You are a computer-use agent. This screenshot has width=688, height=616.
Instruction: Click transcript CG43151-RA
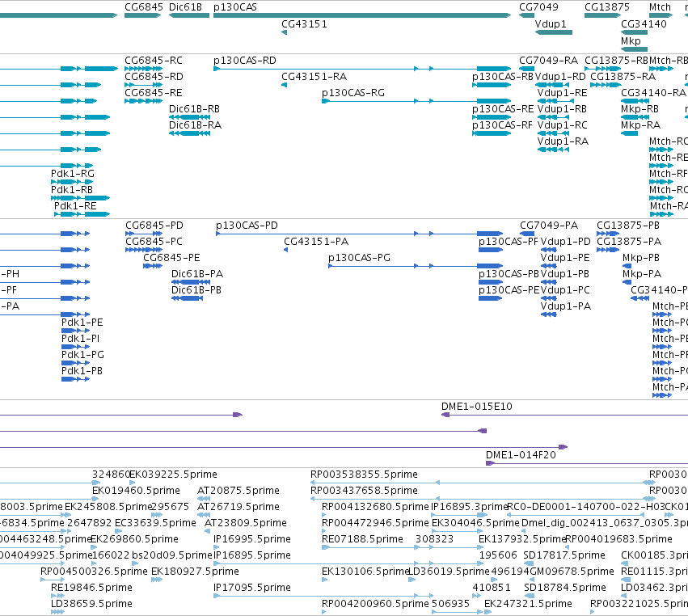314,76
